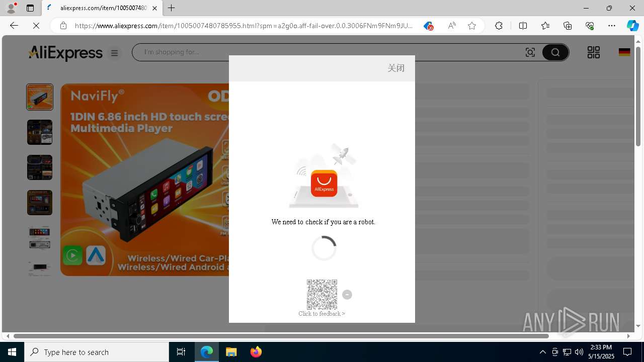Open Collections icon
This screenshot has height=362, width=644.
tap(568, 26)
